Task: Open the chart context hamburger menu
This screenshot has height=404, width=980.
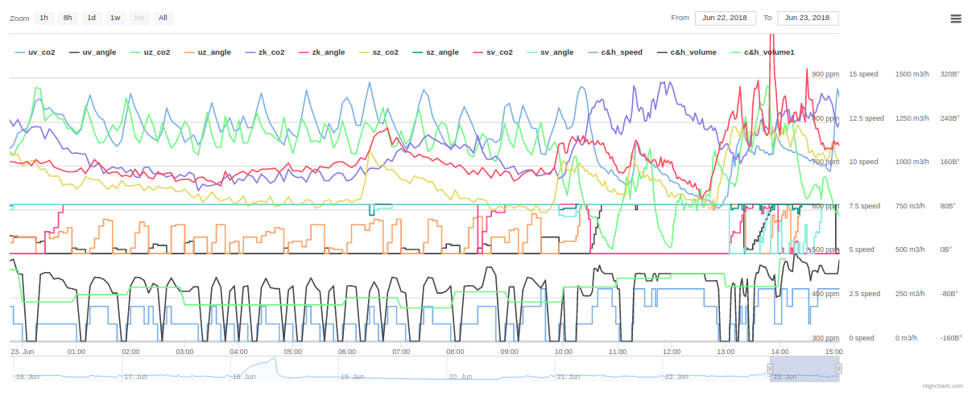Action: [955, 19]
